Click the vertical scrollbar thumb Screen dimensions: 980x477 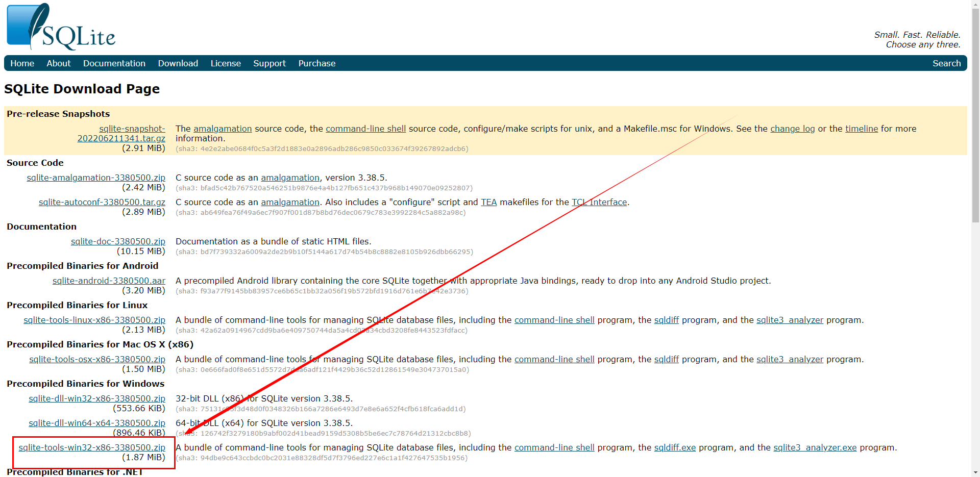pyautogui.click(x=975, y=115)
